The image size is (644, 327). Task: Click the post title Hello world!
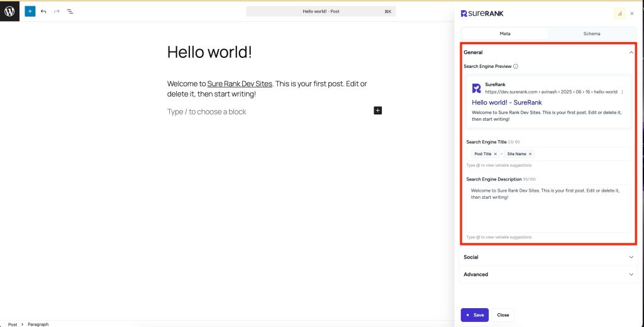coord(209,52)
